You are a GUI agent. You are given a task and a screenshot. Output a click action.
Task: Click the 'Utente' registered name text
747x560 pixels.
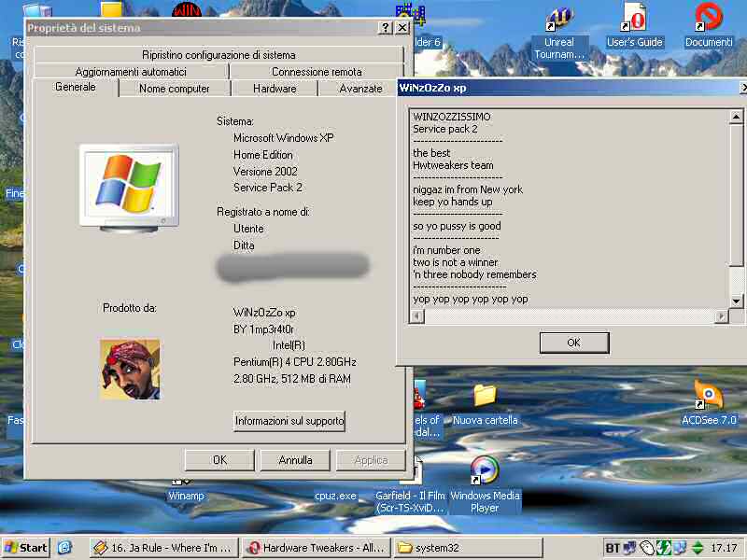(x=248, y=229)
